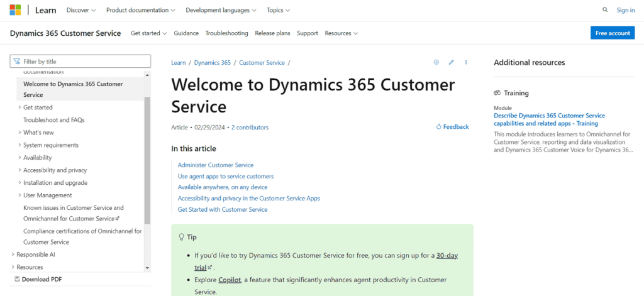Click the Customer Service breadcrumb link
Viewport: 644px width, 296px height.
[262, 63]
